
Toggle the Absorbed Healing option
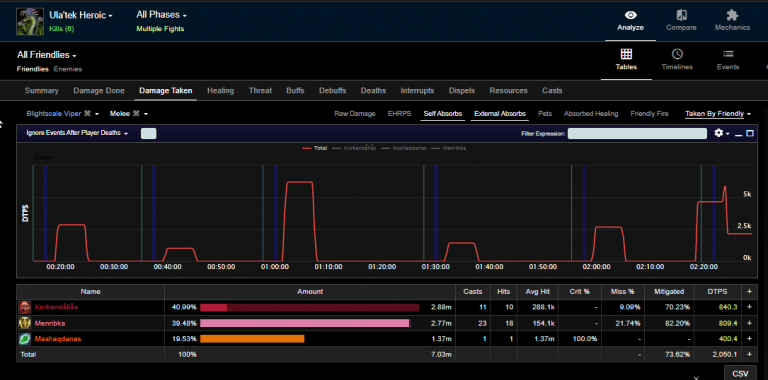[x=591, y=114]
